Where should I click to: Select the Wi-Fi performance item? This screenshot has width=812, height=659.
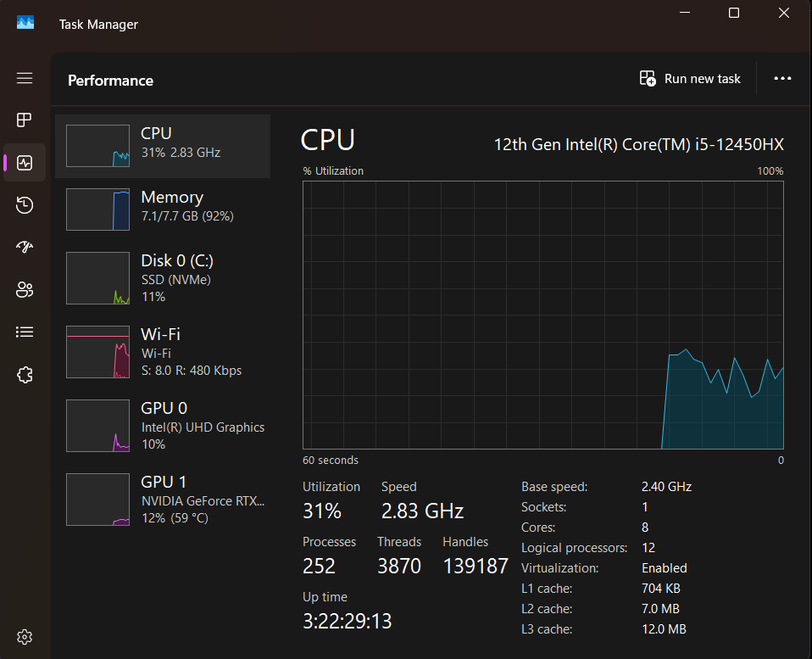(163, 351)
